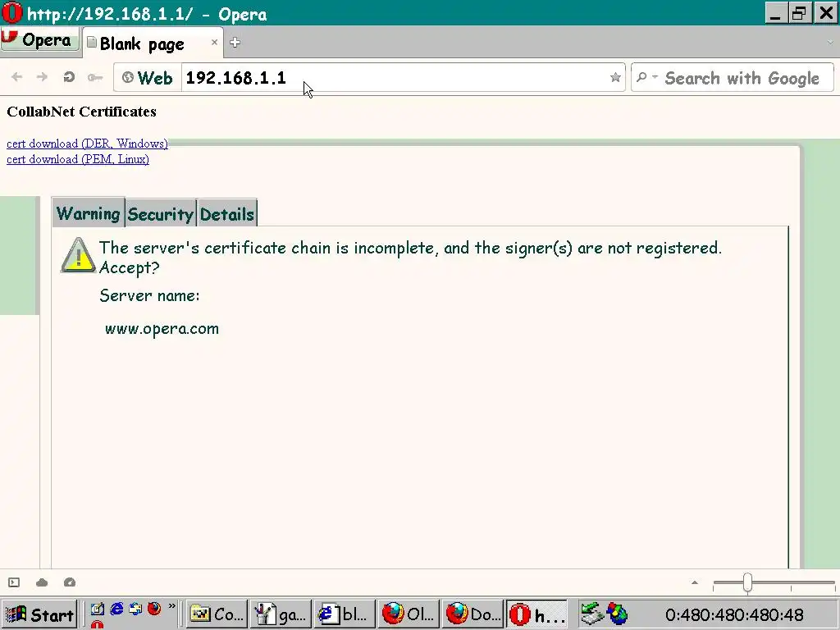Open cert download (DER, Windows) link
The height and width of the screenshot is (630, 840).
pyautogui.click(x=87, y=144)
